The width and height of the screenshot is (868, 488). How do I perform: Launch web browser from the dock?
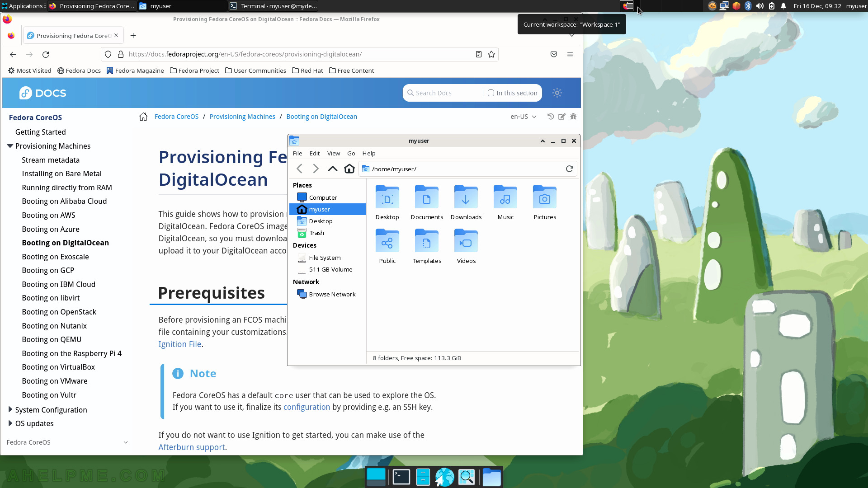tap(444, 477)
